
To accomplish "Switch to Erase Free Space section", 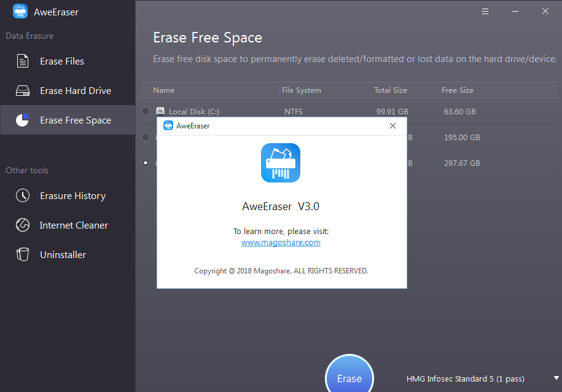I will pyautogui.click(x=68, y=120).
